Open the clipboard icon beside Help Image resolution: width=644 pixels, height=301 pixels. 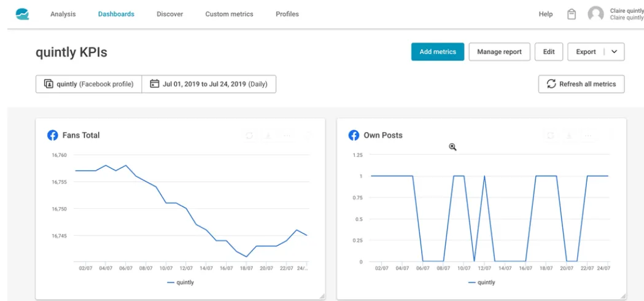pyautogui.click(x=571, y=14)
